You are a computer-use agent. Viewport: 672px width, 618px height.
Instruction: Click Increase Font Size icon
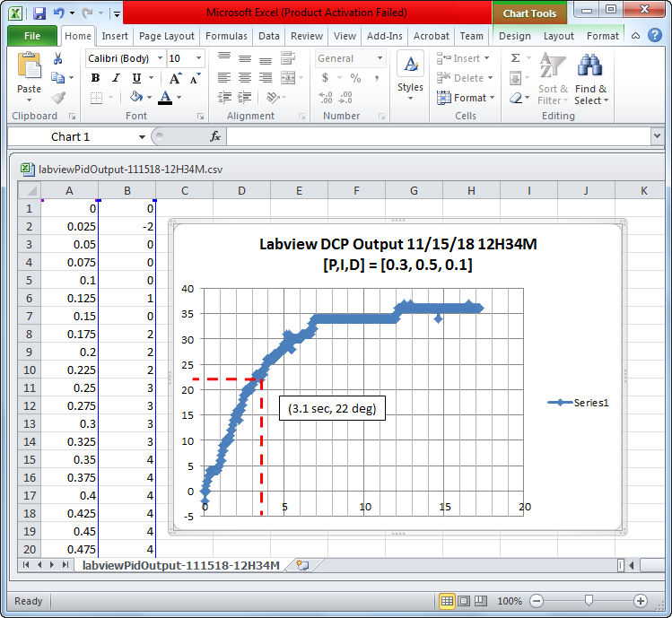coord(175,78)
